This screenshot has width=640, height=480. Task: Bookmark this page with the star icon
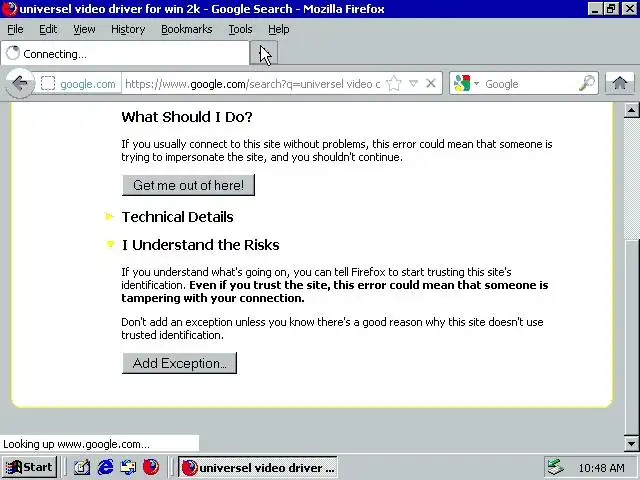[x=394, y=84]
